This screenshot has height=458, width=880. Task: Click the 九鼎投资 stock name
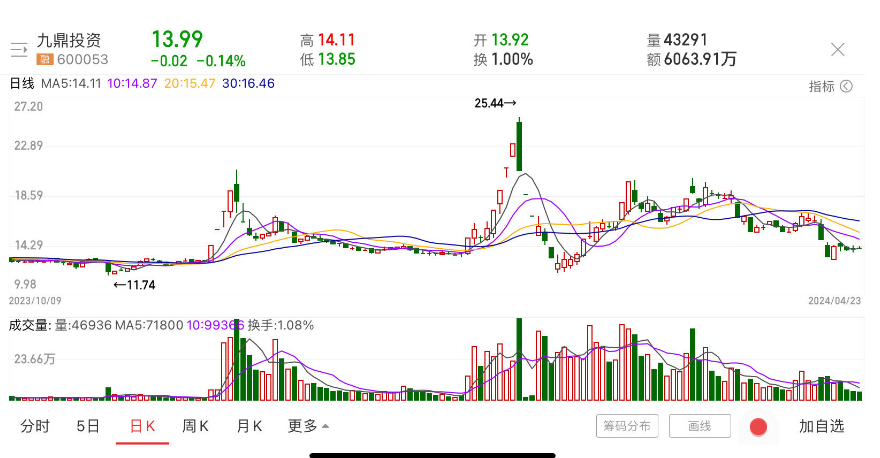click(69, 41)
